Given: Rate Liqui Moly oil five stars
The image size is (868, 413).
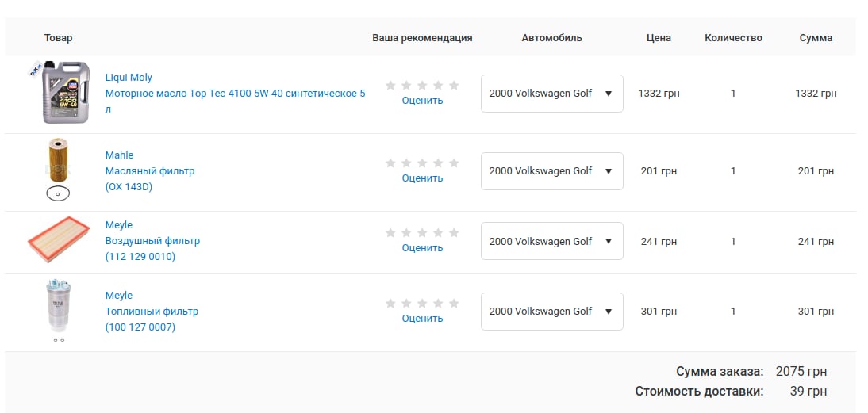Looking at the screenshot, I should coord(454,85).
